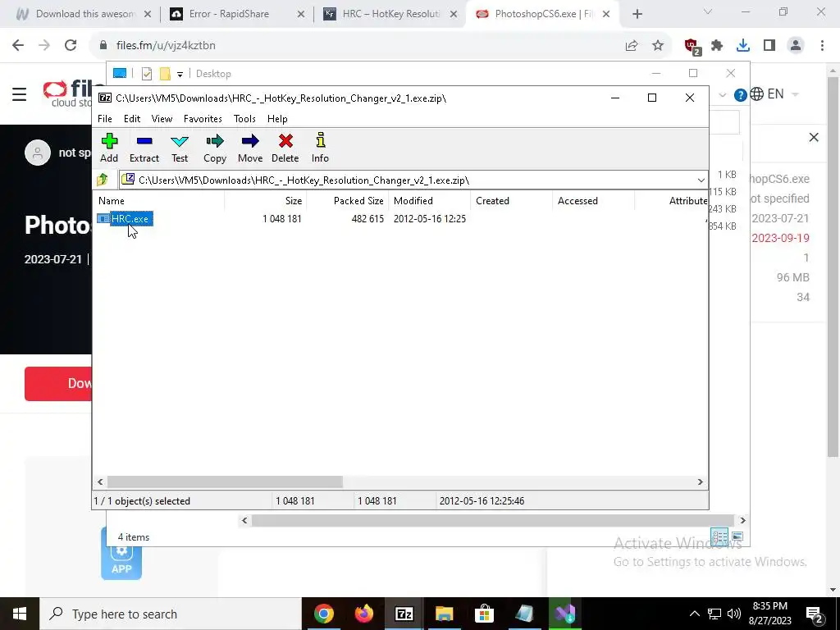Bookmark this page with the star icon

tap(658, 46)
